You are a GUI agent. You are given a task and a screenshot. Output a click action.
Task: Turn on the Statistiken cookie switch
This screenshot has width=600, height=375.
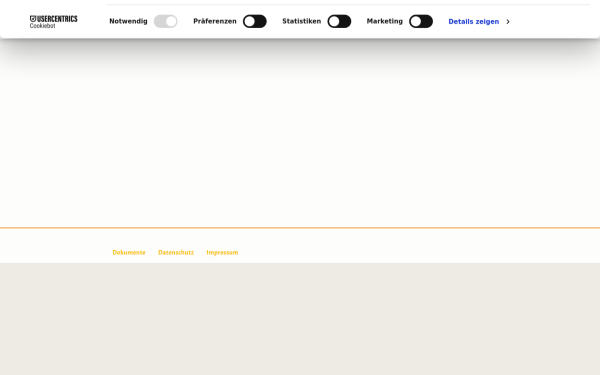[x=339, y=21]
